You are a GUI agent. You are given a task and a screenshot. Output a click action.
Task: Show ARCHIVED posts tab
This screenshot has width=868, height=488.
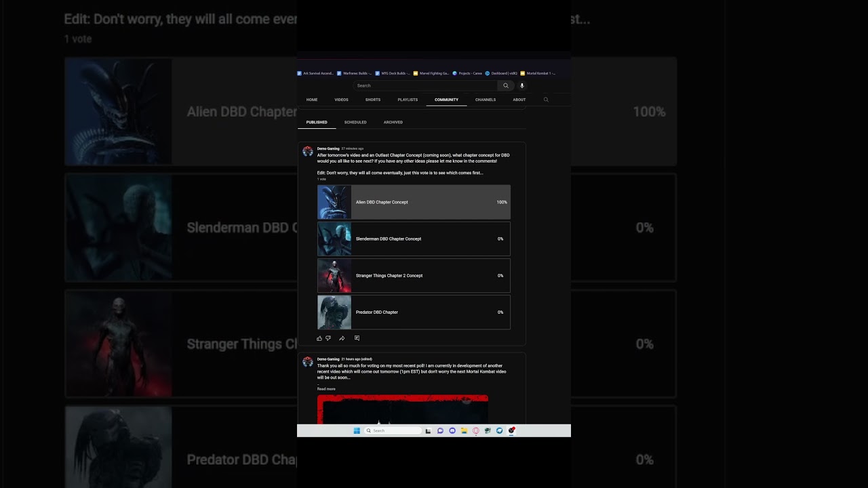click(x=393, y=122)
